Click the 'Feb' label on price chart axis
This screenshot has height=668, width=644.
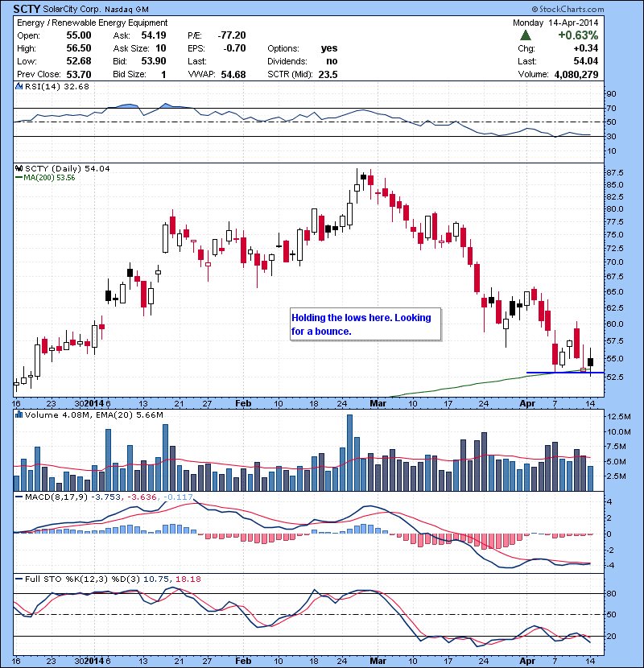[x=243, y=403]
